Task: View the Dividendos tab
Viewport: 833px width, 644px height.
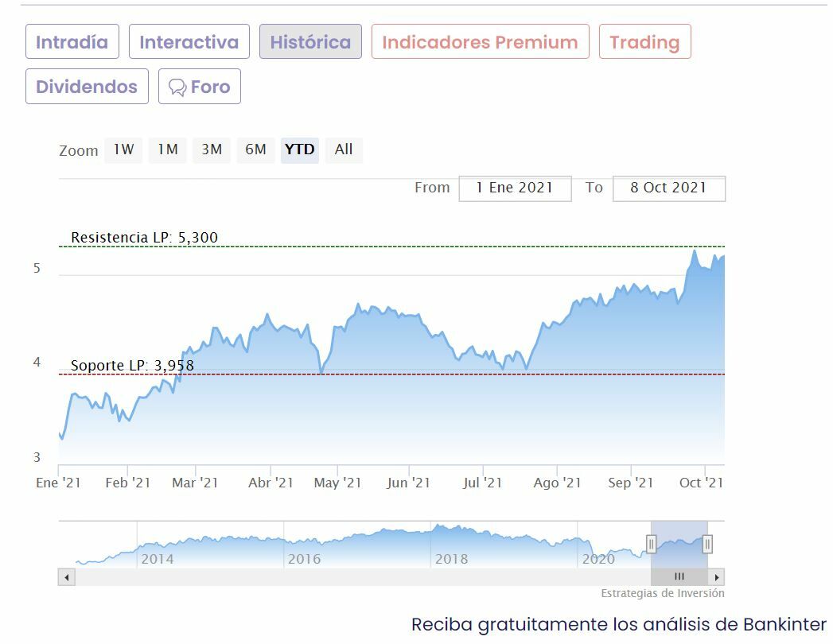Action: tap(87, 87)
